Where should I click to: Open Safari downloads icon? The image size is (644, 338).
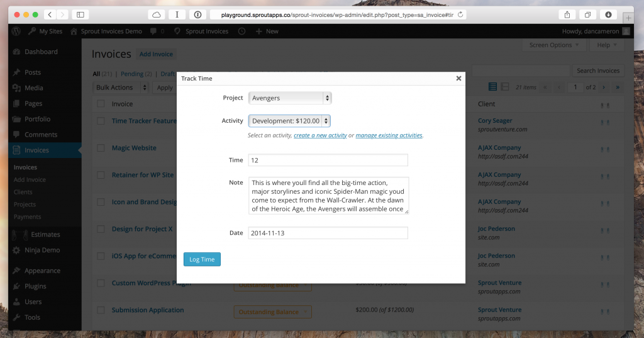point(608,15)
